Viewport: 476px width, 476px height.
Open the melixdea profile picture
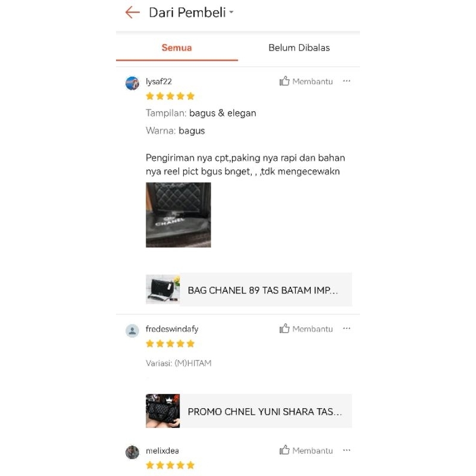click(132, 452)
